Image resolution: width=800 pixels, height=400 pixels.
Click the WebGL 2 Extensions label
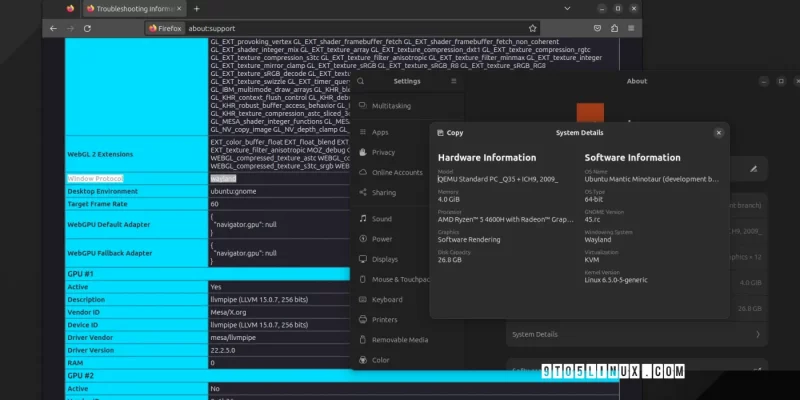(x=100, y=154)
